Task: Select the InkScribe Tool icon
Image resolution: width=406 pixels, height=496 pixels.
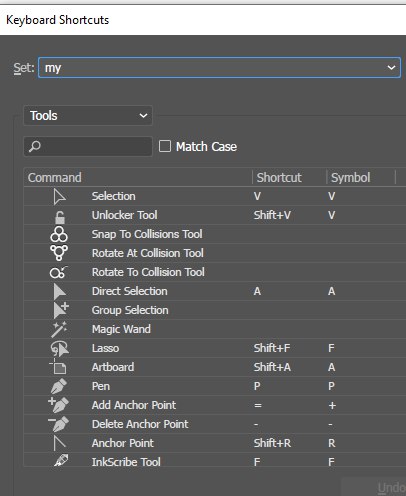Action: tap(61, 461)
